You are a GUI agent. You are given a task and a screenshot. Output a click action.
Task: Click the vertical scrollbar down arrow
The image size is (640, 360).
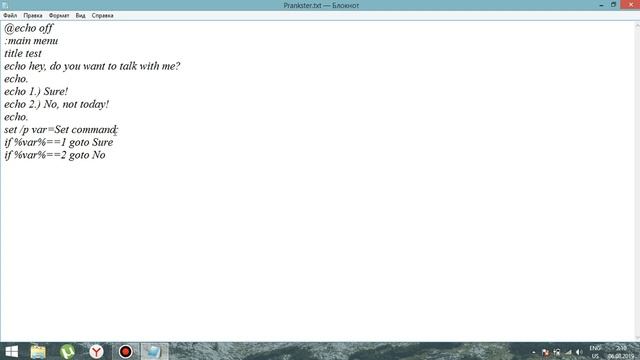(637, 338)
